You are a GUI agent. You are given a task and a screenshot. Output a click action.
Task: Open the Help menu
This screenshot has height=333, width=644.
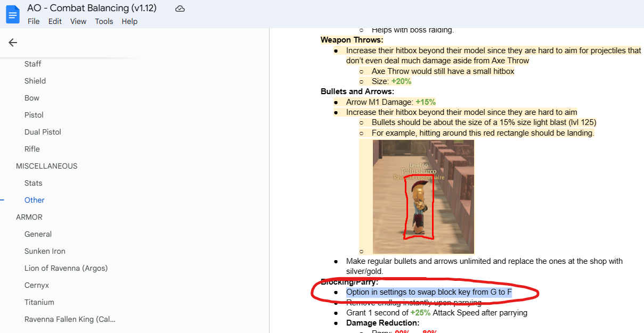[129, 21]
